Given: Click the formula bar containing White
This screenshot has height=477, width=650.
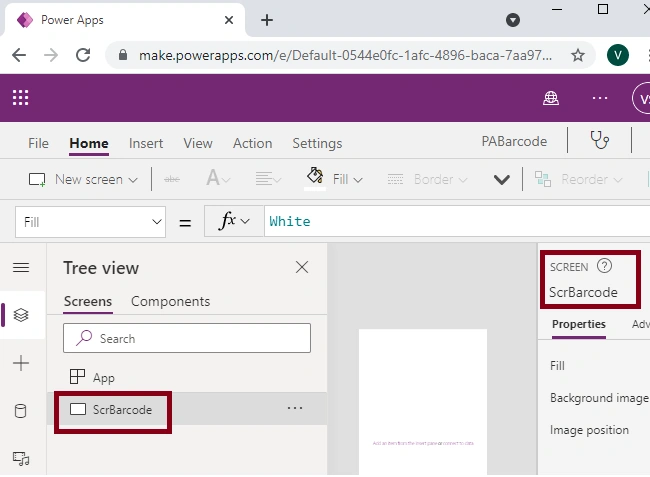Looking at the screenshot, I should click(457, 221).
